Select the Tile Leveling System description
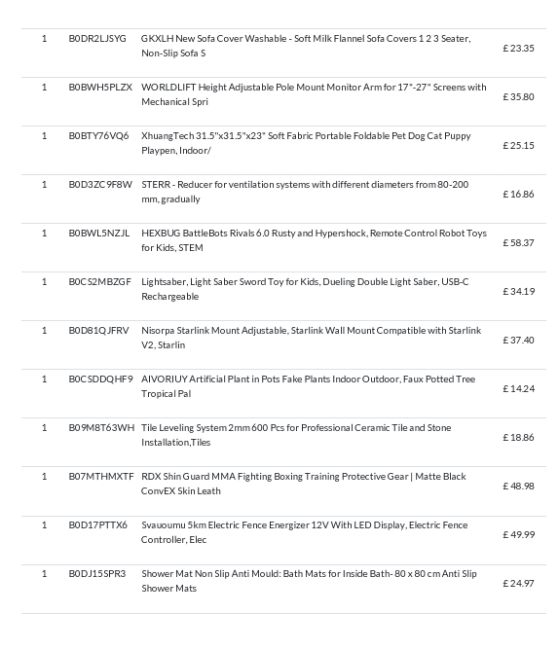 point(296,435)
